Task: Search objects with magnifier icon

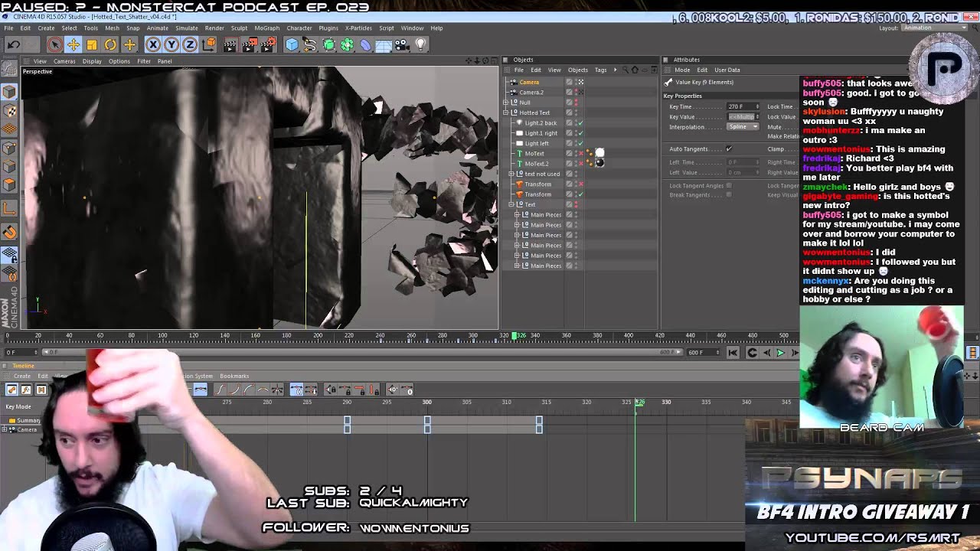Action: click(625, 70)
